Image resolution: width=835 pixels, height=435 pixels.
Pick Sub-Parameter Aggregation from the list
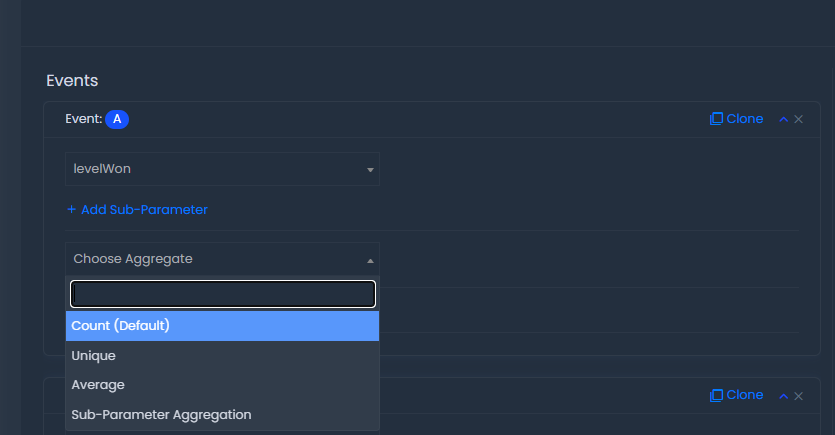pyautogui.click(x=222, y=415)
